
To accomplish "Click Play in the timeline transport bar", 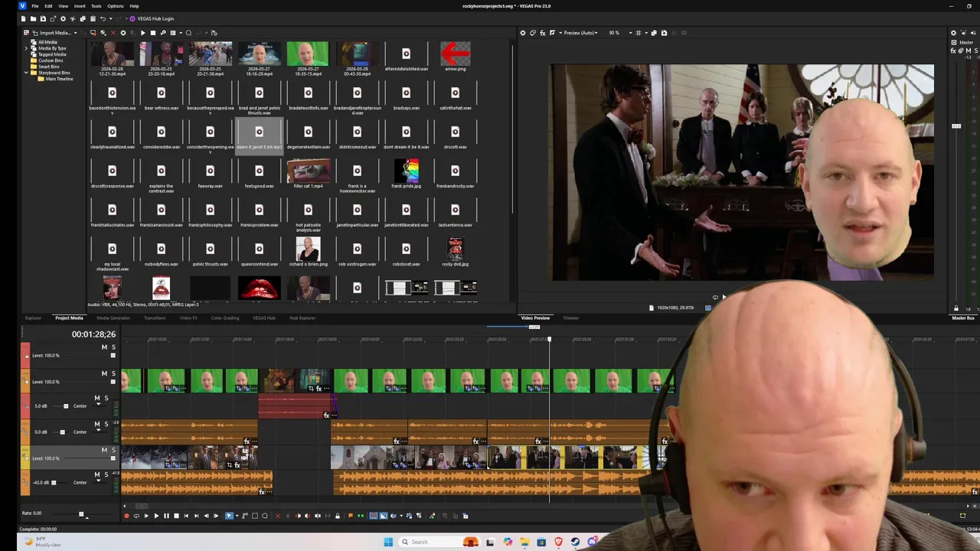I will pos(156,516).
